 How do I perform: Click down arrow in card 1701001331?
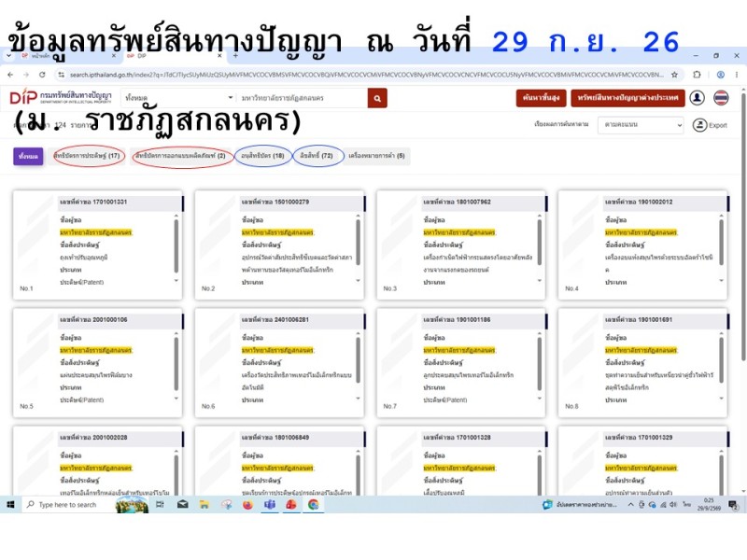176,281
